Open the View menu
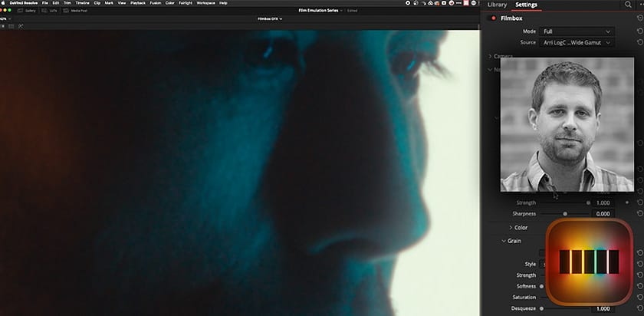This screenshot has height=316, width=644. click(x=122, y=3)
